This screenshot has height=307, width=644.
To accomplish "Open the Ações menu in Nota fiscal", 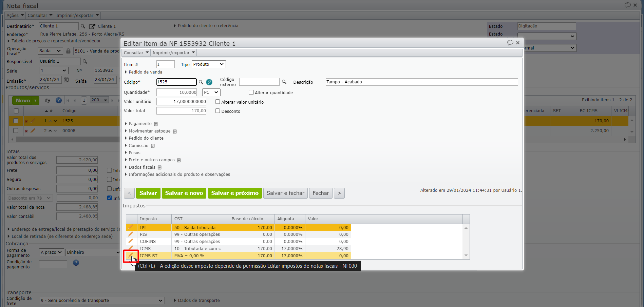I will (x=15, y=15).
